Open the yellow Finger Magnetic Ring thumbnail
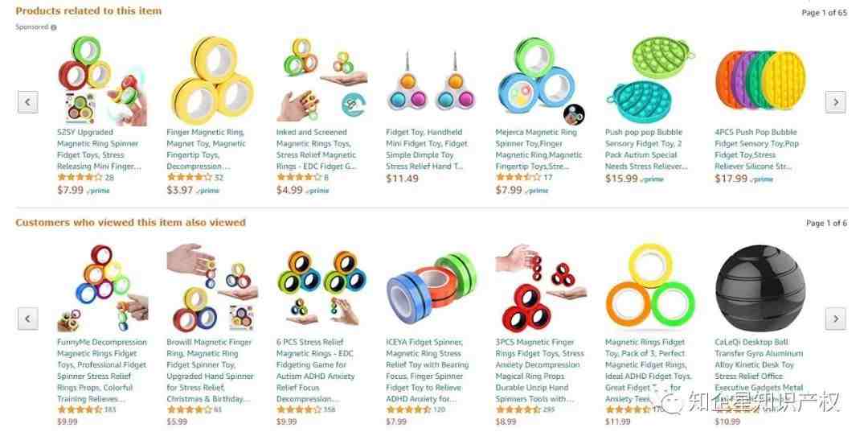 [x=212, y=81]
